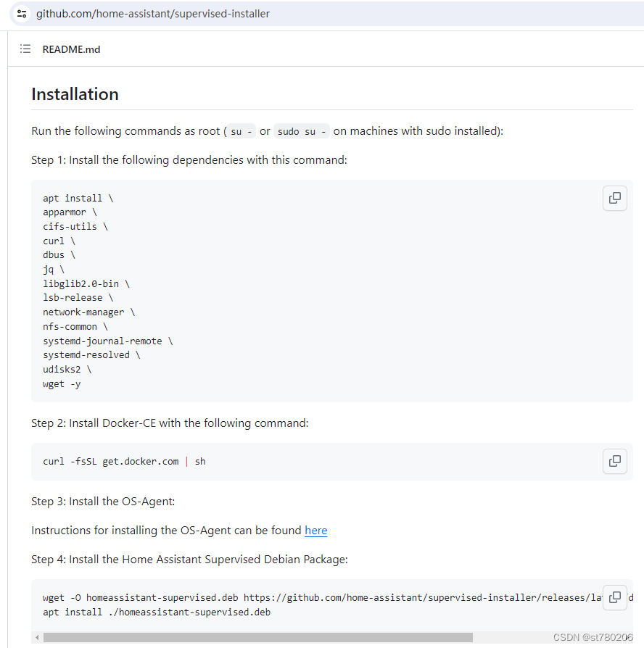The height and width of the screenshot is (648, 644).
Task: Open the 'here' link for OS-Agent instructions
Action: point(315,531)
